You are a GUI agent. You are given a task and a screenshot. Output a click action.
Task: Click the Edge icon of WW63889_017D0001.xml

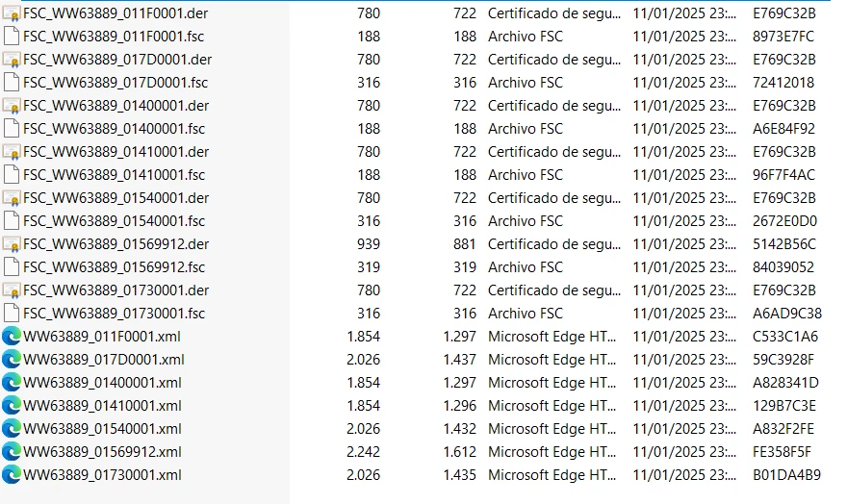pyautogui.click(x=12, y=360)
